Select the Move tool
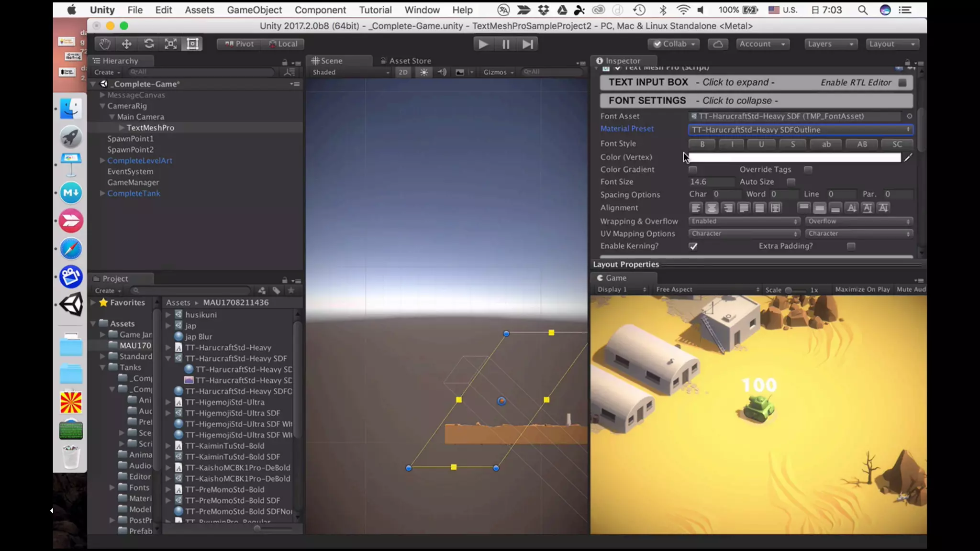 126,44
